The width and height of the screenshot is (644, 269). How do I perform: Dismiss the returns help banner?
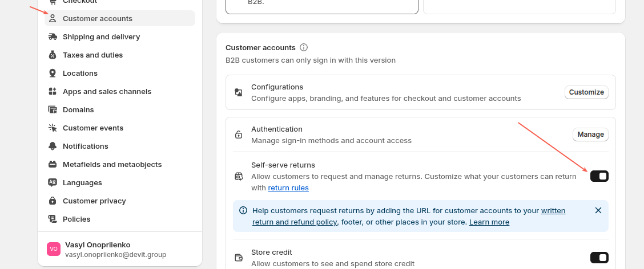pos(598,210)
